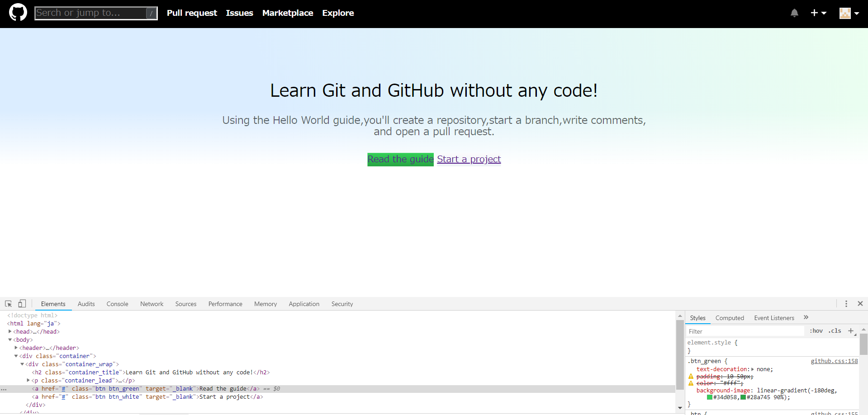The height and width of the screenshot is (415, 868).
Task: Open the Computed sidebar tab
Action: point(730,318)
